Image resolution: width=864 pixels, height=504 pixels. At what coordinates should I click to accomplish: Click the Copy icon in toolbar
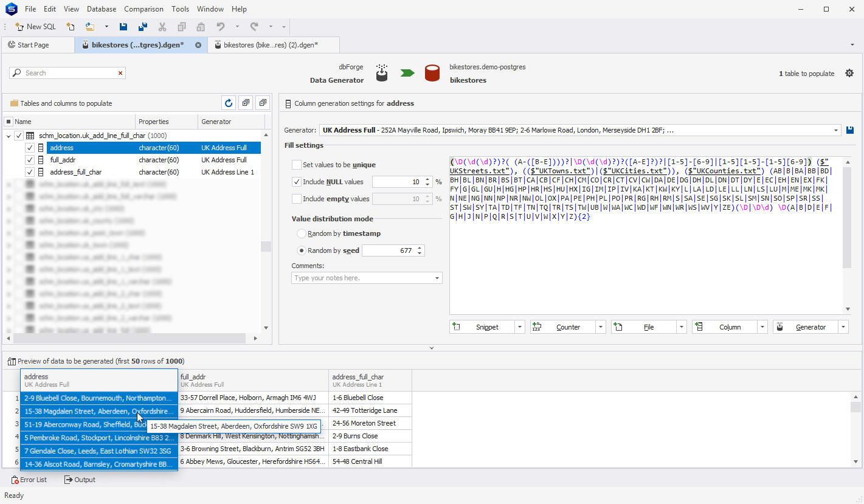click(182, 27)
